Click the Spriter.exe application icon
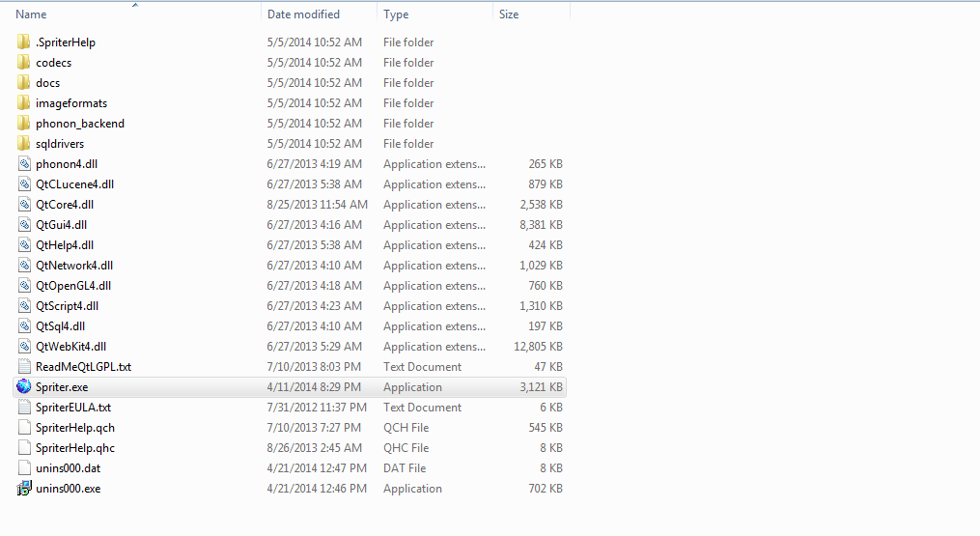Screen dimensions: 980x536 tap(24, 386)
